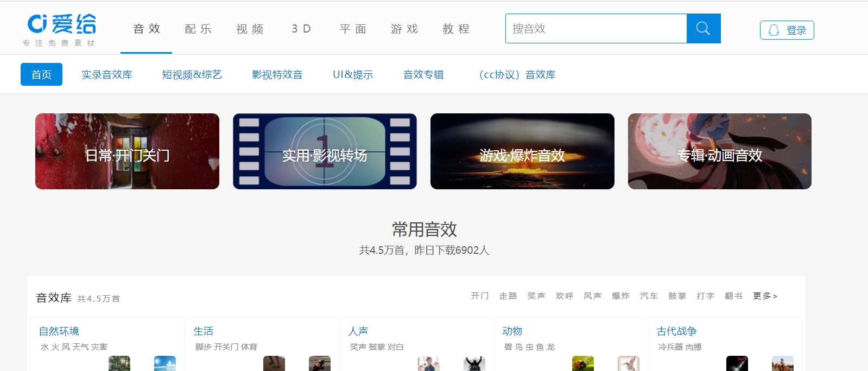Click the 首页 home button
Image resolution: width=868 pixels, height=371 pixels.
(41, 74)
